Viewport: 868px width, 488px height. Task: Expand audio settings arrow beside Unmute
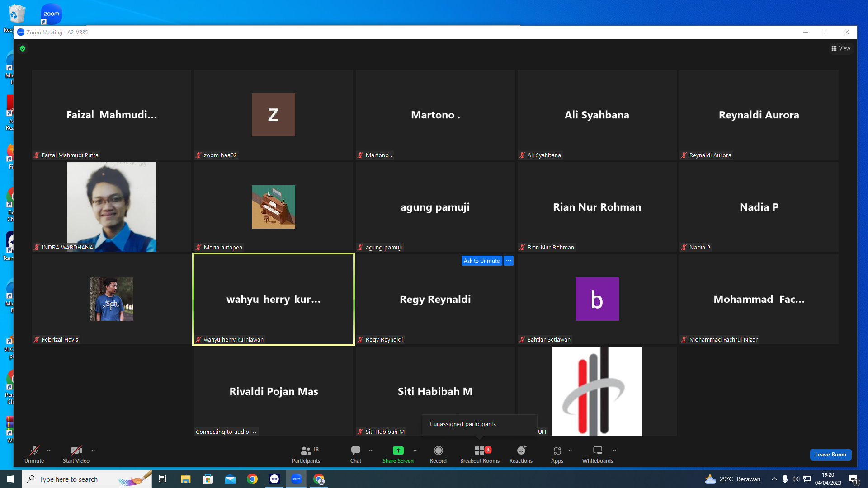click(49, 450)
